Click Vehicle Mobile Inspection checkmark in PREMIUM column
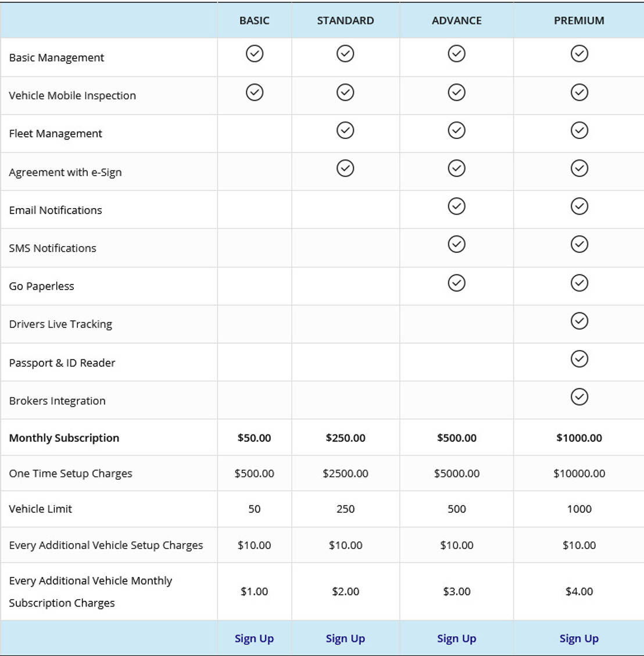The width and height of the screenshot is (644, 656). [x=579, y=92]
